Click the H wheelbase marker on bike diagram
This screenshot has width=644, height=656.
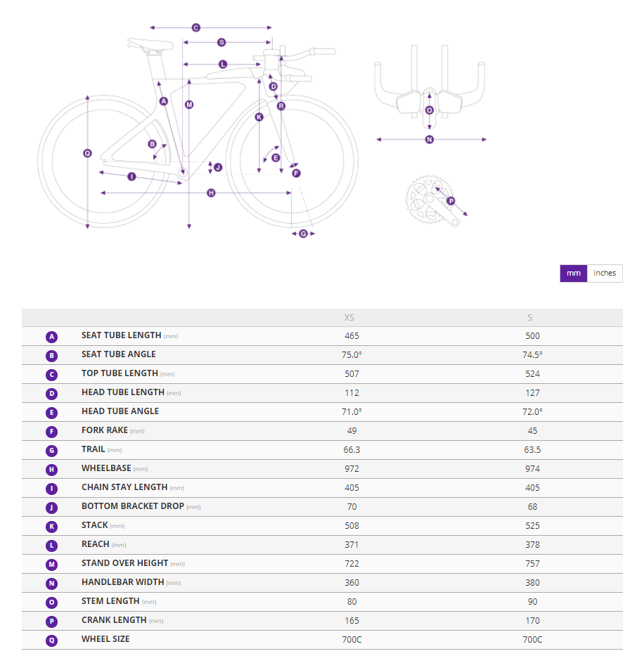pos(211,193)
